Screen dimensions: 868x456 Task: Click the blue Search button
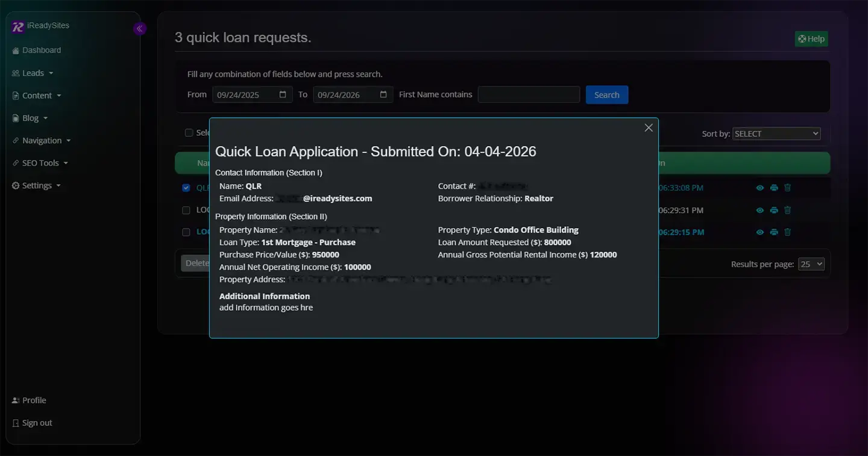(607, 95)
